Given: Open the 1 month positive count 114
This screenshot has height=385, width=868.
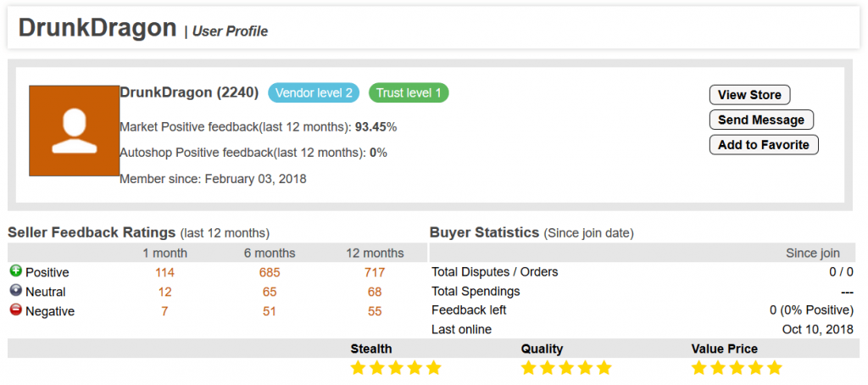Looking at the screenshot, I should click(164, 272).
